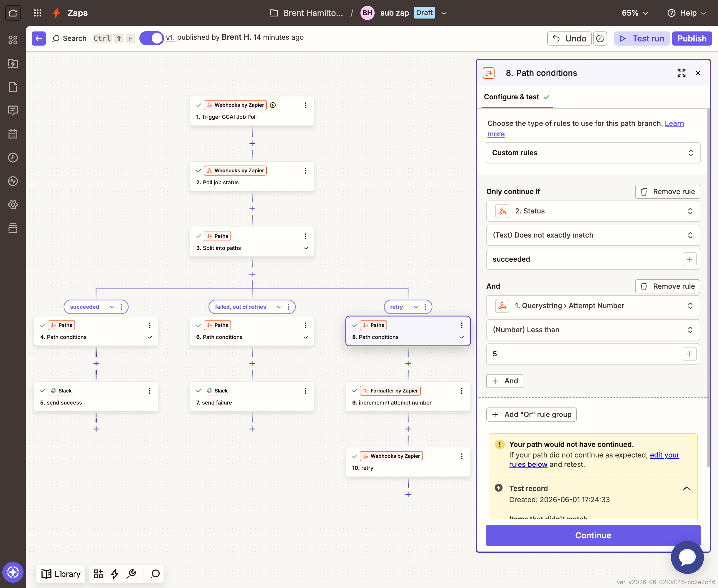Open the apps grid menu
This screenshot has height=588, width=718.
pos(38,13)
